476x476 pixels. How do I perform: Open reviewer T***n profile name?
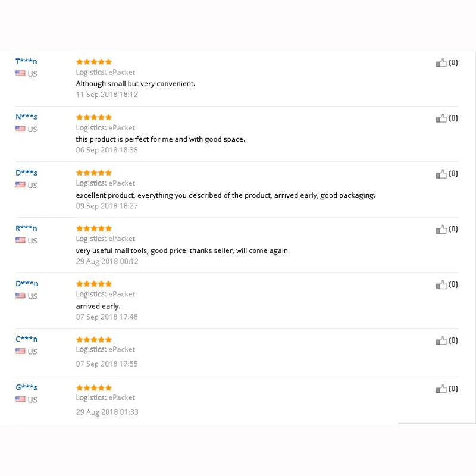coord(26,61)
